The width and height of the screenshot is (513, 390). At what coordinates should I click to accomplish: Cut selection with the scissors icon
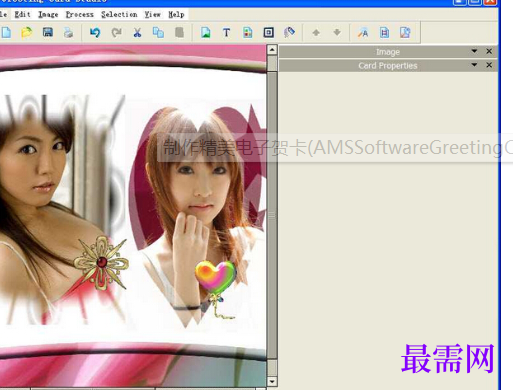137,33
